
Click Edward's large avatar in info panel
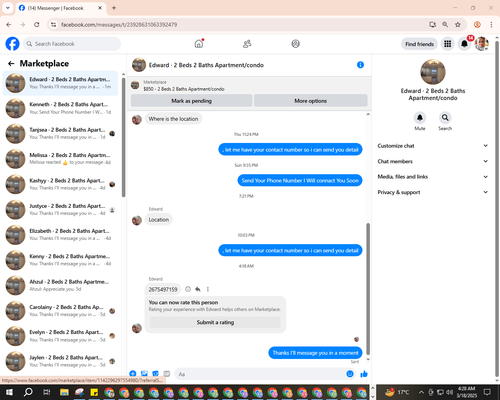[433, 72]
